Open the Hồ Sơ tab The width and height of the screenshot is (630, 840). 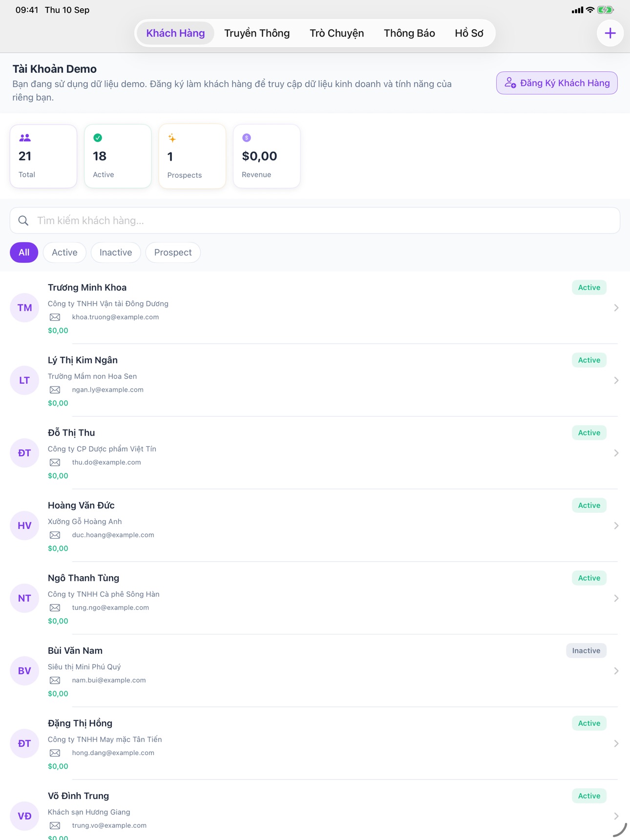(469, 33)
